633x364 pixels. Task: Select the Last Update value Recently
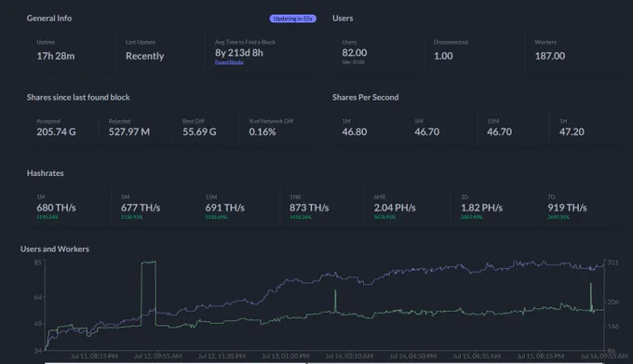point(145,56)
